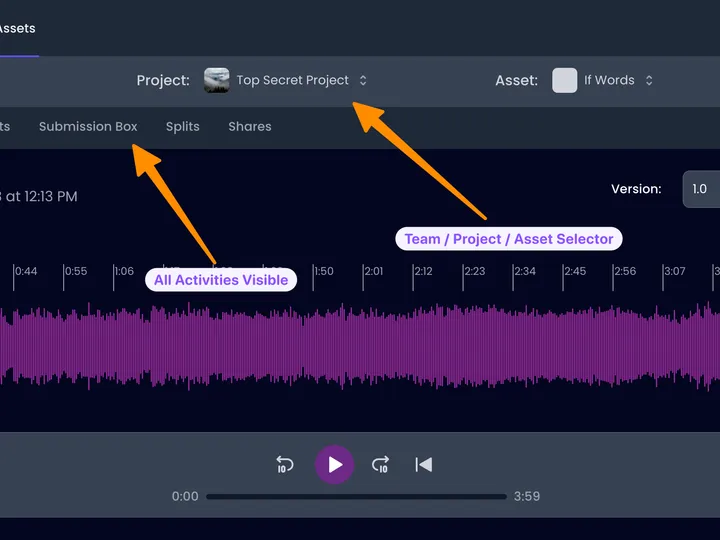Click the purple audio waveform
720x540 pixels.
tap(360, 346)
